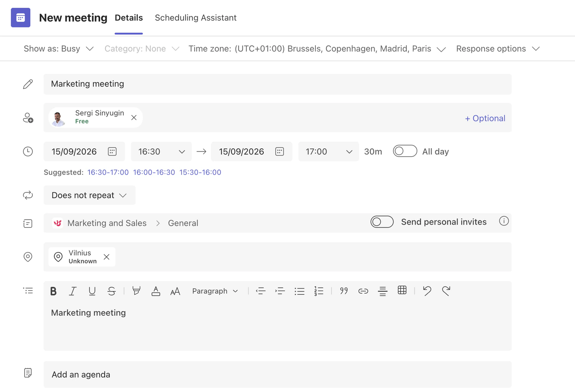The image size is (575, 392).
Task: Click description text Marketing meeting
Action: pyautogui.click(x=88, y=313)
